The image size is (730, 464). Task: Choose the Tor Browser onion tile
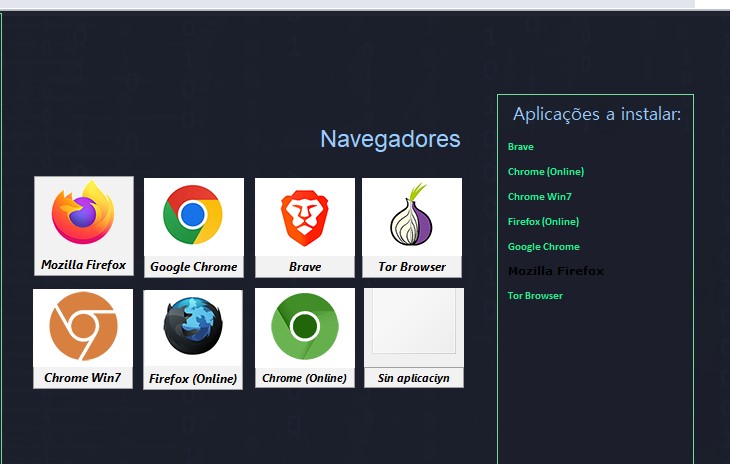click(x=412, y=228)
